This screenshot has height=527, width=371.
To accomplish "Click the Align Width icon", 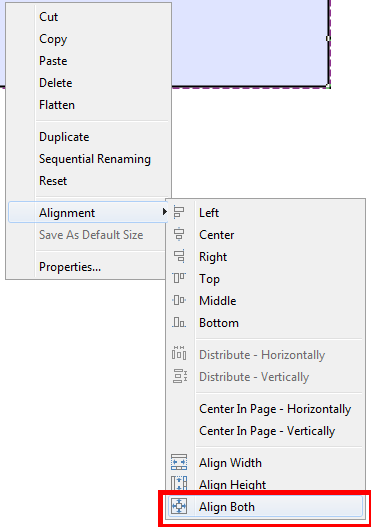I will click(x=179, y=462).
